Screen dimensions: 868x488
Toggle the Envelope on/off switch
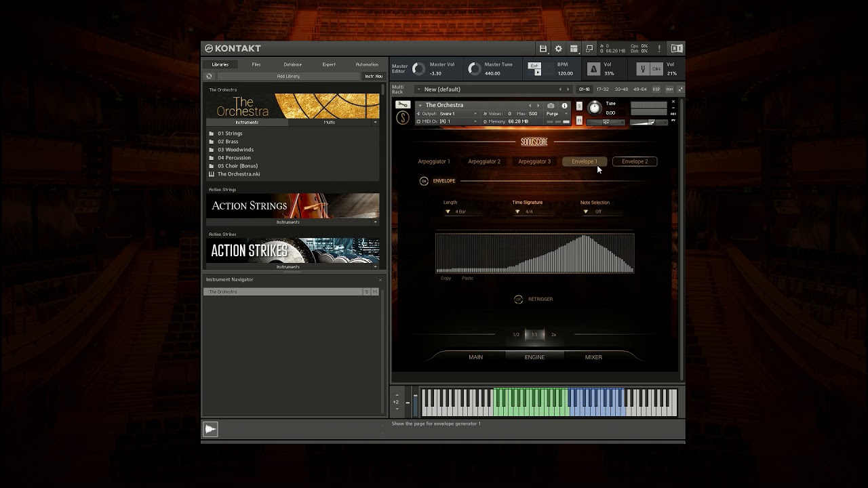pyautogui.click(x=424, y=181)
